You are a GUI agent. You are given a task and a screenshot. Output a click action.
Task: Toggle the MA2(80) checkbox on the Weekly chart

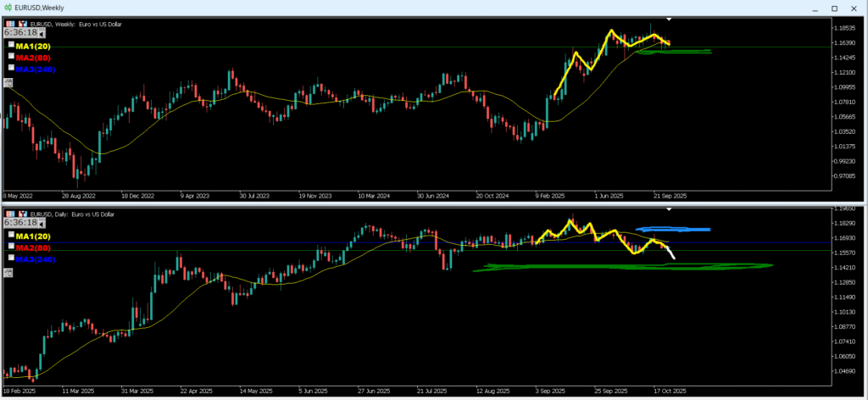tap(12, 56)
